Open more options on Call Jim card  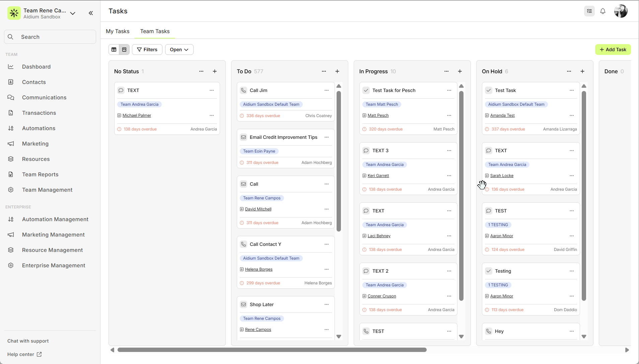327,90
